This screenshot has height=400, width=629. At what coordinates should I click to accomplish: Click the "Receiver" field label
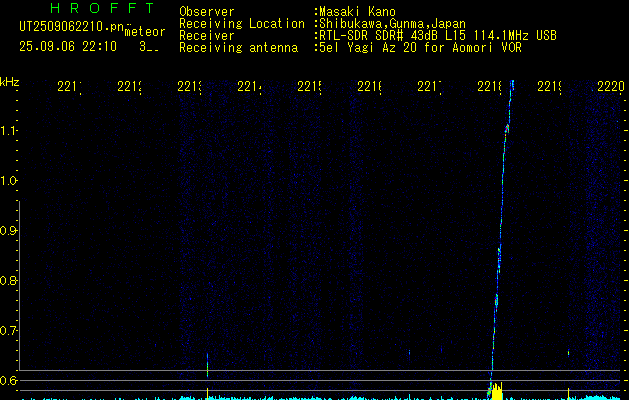[207, 36]
